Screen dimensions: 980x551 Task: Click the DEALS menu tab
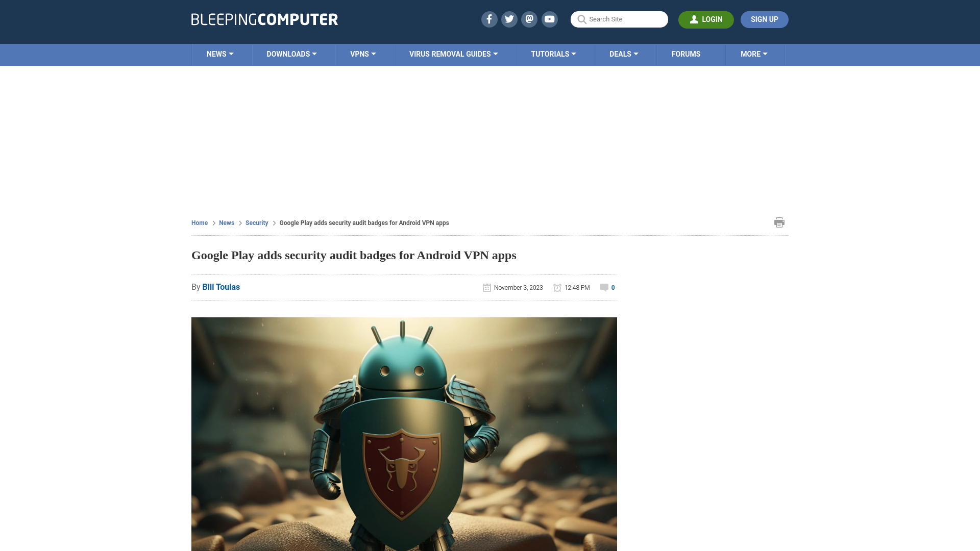pyautogui.click(x=623, y=54)
